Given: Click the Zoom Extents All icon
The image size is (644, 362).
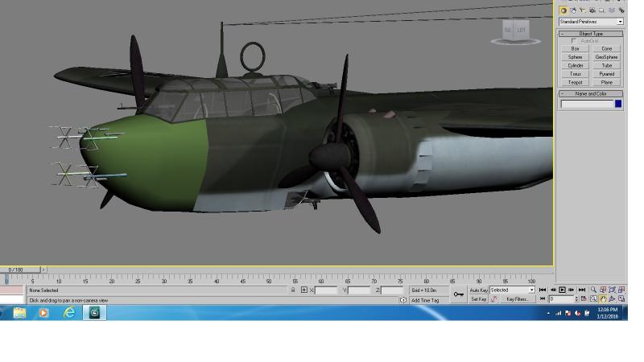Looking at the screenshot, I should [x=621, y=290].
